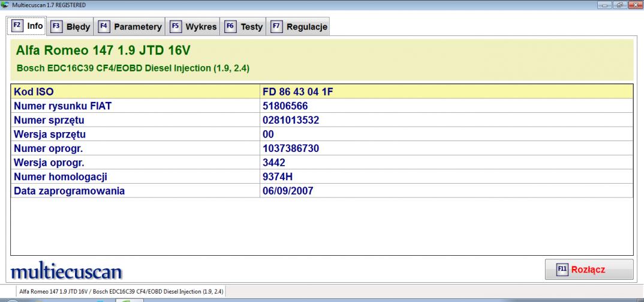This screenshot has height=302, width=644.
Task: Select the Data zaprogramowania label
Action: [69, 191]
